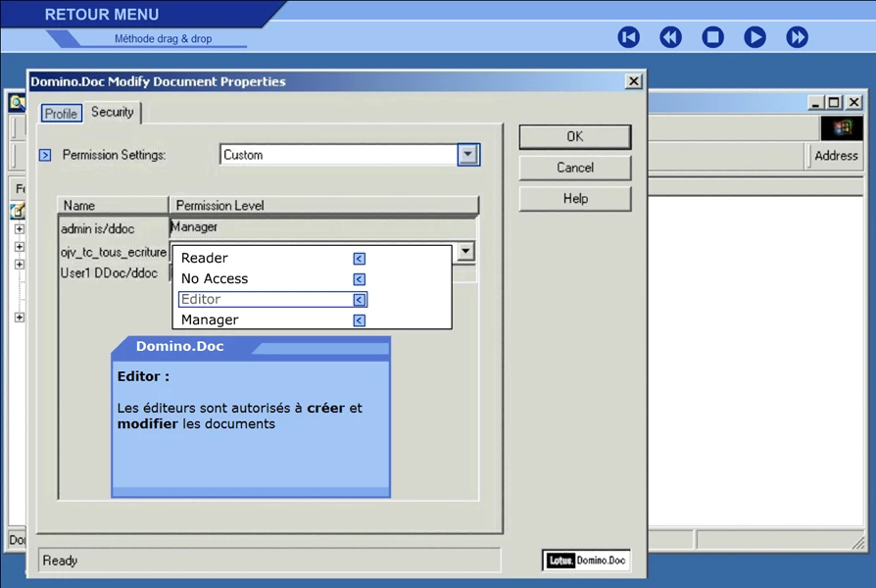This screenshot has width=876, height=588.
Task: Click permission level dropdown arrow for ojv_tc_tous_ecriture
Action: (465, 252)
